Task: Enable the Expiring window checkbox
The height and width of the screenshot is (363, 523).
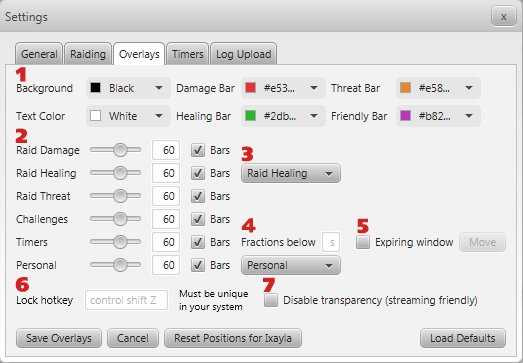Action: point(363,242)
